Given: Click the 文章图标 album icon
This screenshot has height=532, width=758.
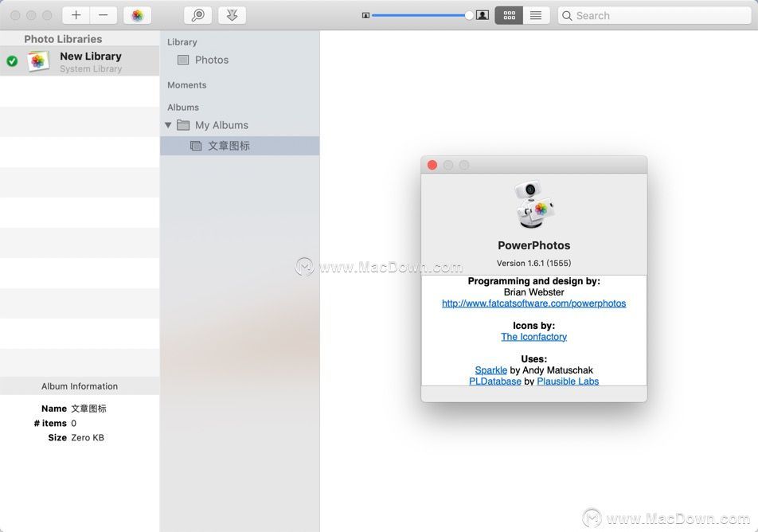Looking at the screenshot, I should [x=196, y=146].
